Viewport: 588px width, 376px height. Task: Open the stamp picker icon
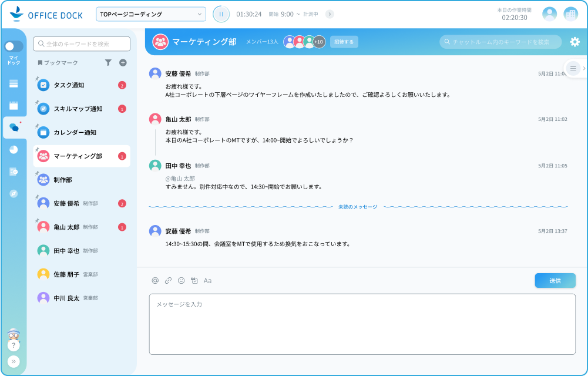point(194,280)
